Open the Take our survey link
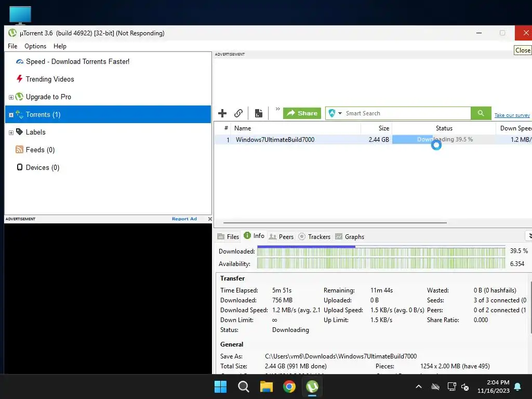This screenshot has height=399, width=532. 512,115
